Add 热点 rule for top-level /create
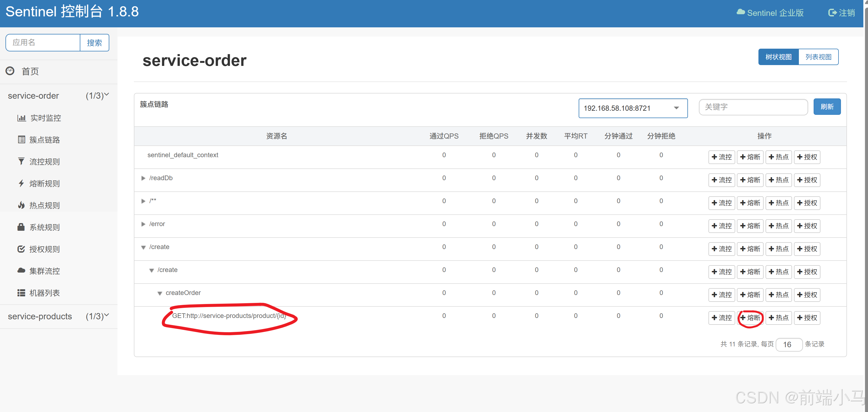This screenshot has width=868, height=412. click(778, 249)
